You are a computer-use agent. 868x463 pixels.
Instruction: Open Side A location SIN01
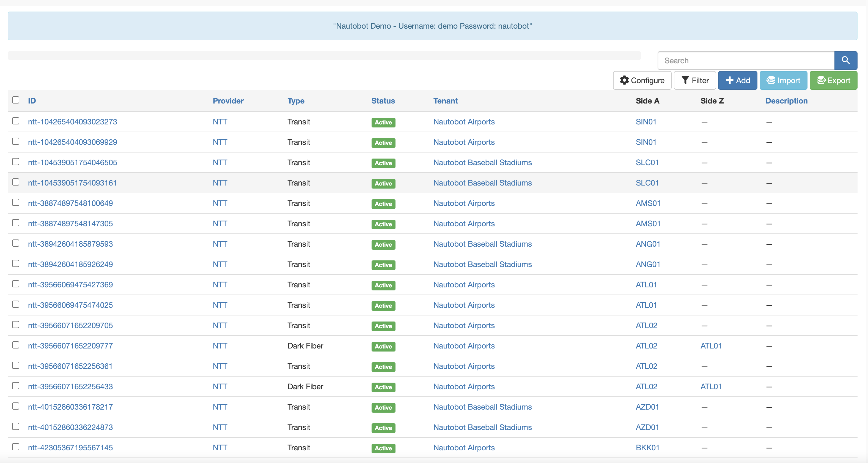646,122
